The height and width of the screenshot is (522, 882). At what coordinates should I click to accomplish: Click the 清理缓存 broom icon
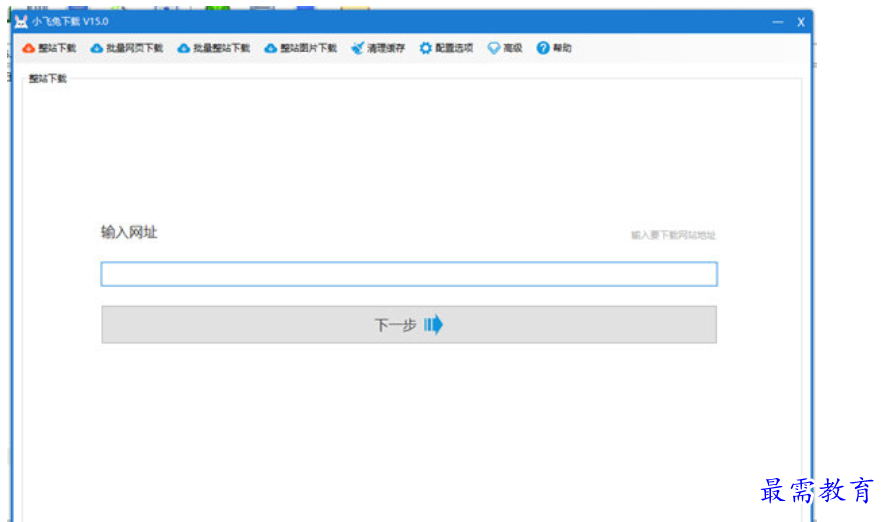click(357, 48)
